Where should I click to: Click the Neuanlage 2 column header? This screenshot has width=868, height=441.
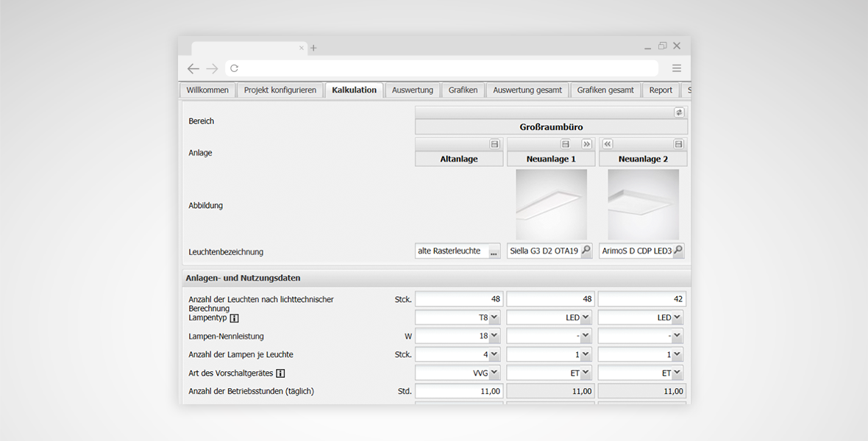pyautogui.click(x=643, y=159)
